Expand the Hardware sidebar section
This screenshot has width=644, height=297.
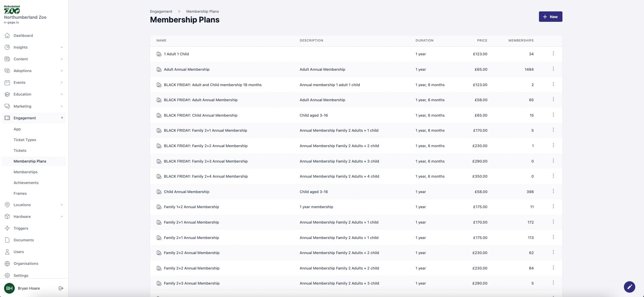62,217
